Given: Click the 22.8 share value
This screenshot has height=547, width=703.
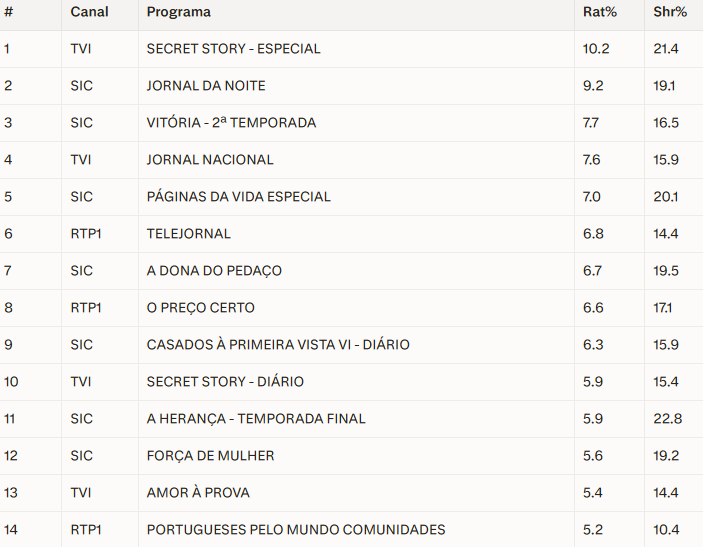Looking at the screenshot, I should click(x=667, y=419).
